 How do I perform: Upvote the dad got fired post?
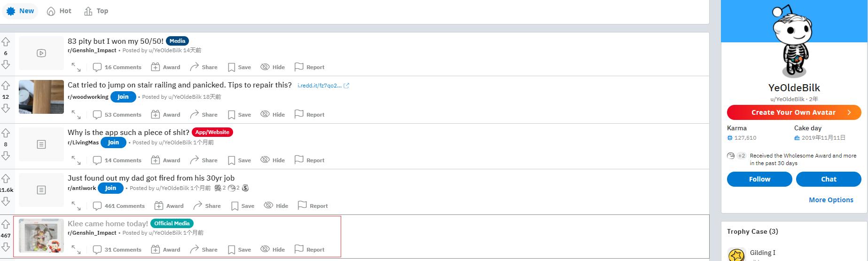6,179
